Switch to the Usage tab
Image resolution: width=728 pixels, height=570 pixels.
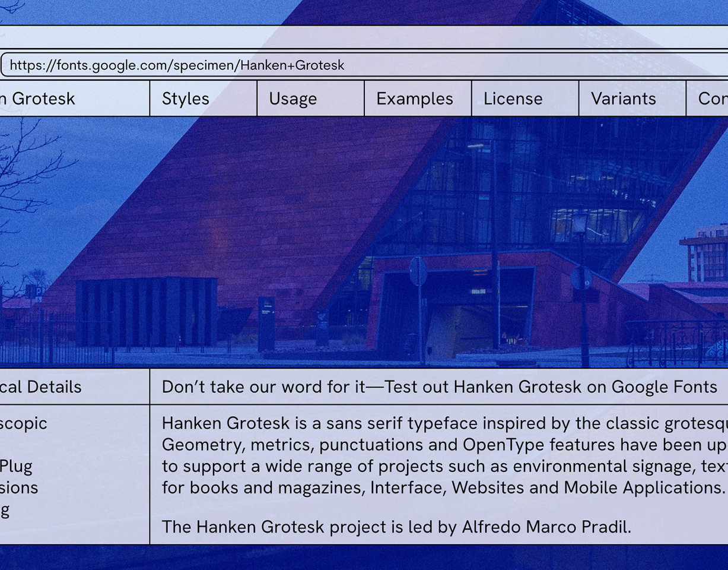(310, 99)
